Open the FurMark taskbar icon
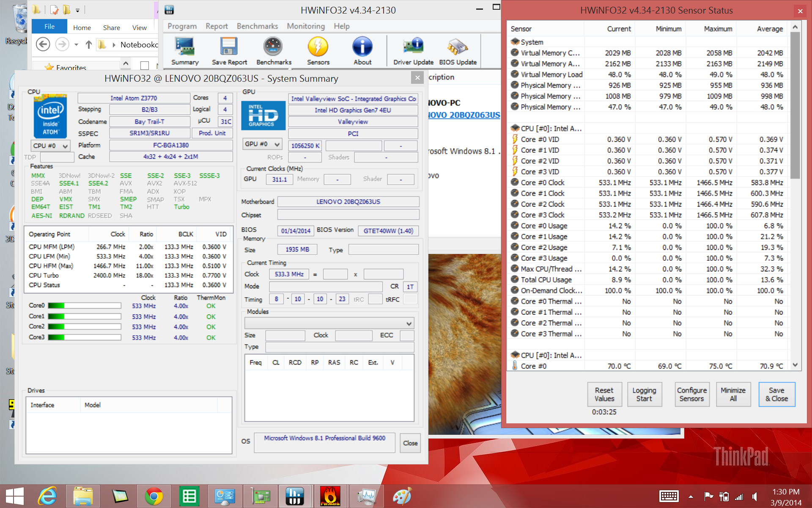 coord(330,496)
